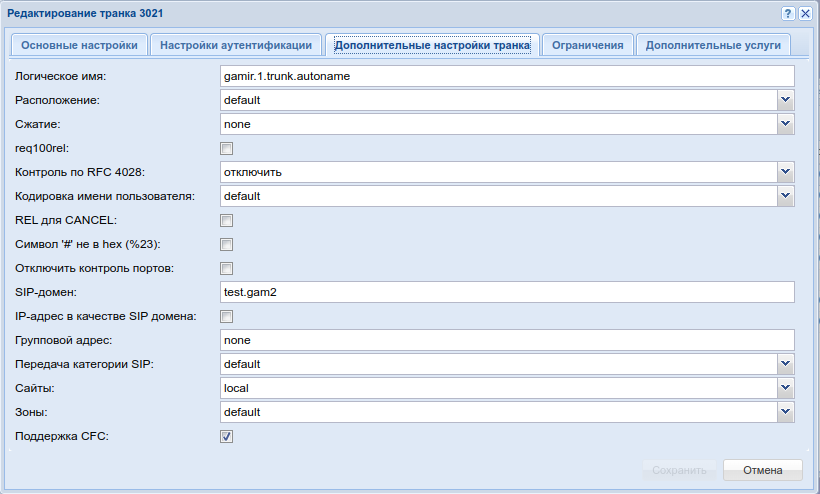
Task: Enable IP-адрес в качестве SIP домена
Action: [x=227, y=316]
